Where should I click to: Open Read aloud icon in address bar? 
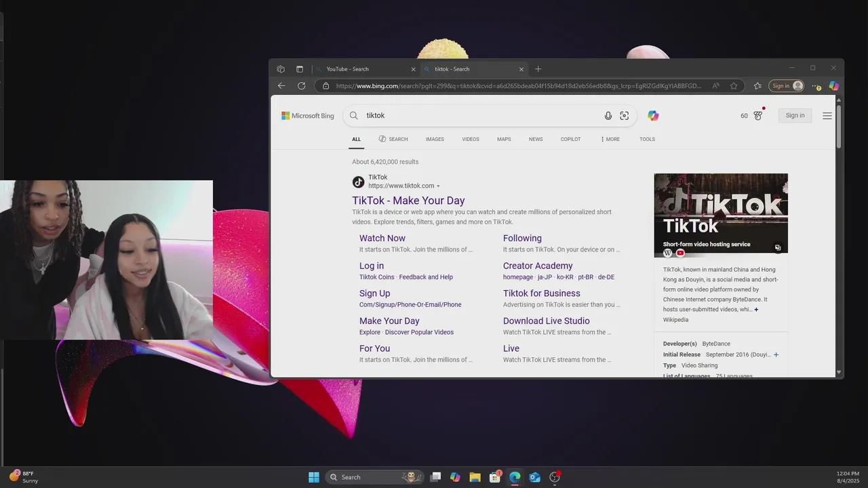point(715,86)
